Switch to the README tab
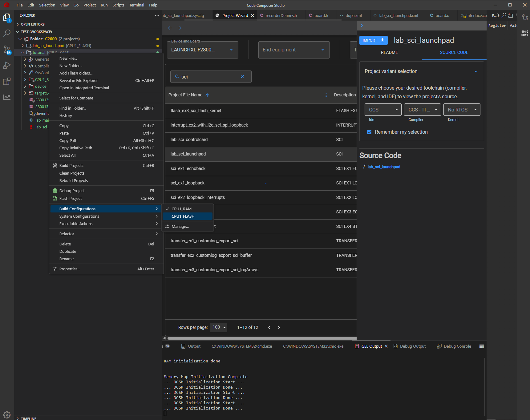 tap(389, 53)
